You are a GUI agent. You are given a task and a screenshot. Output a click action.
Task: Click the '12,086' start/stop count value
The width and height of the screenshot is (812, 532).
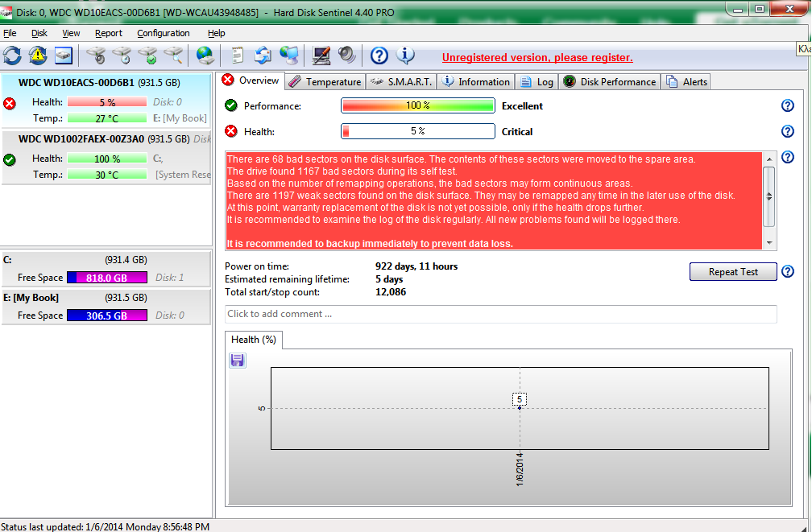coord(391,292)
